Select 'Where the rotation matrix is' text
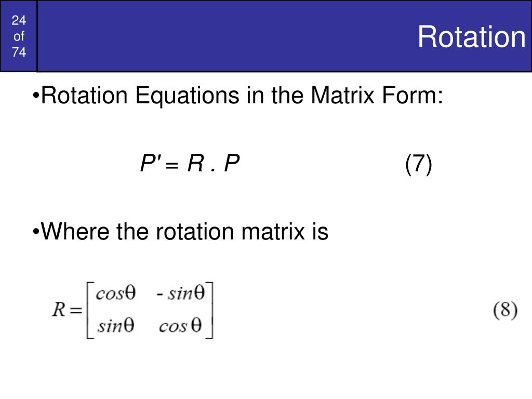This screenshot has width=532, height=399. pos(184,231)
